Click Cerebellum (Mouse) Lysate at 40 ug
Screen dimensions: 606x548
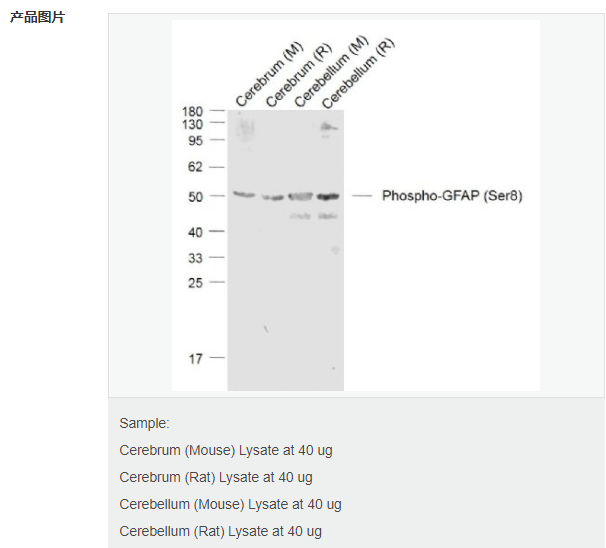pos(230,505)
